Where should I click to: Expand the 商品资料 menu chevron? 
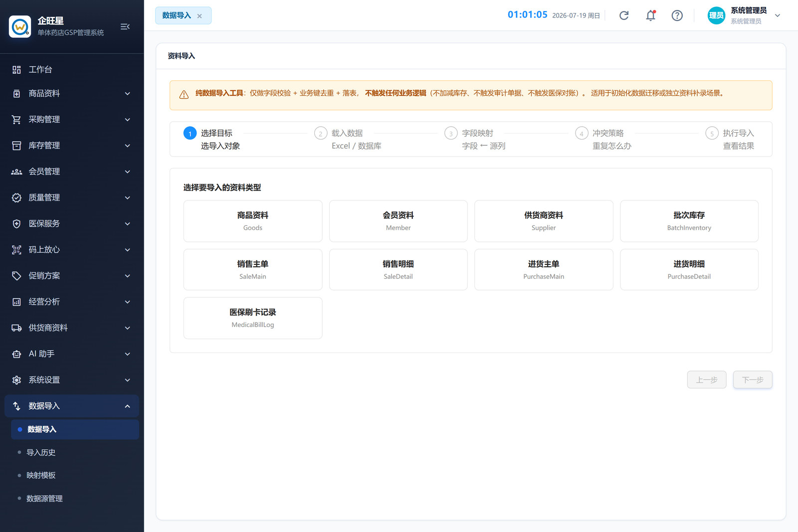coord(128,94)
